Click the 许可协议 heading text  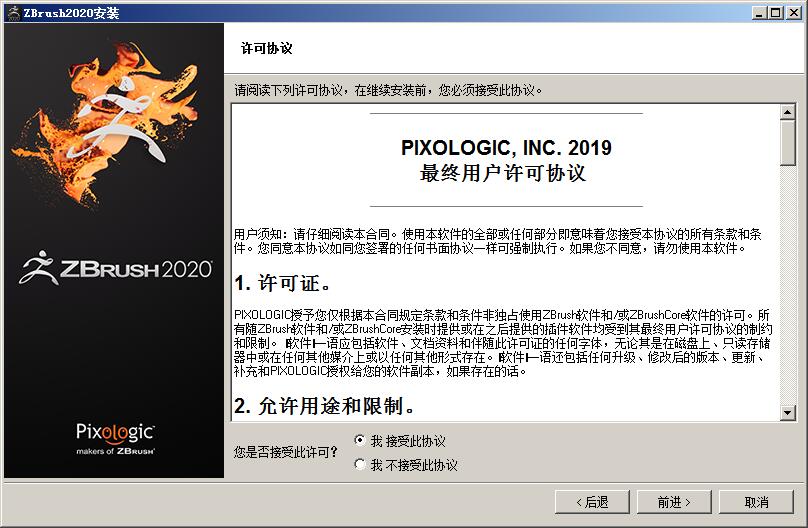pyautogui.click(x=266, y=48)
